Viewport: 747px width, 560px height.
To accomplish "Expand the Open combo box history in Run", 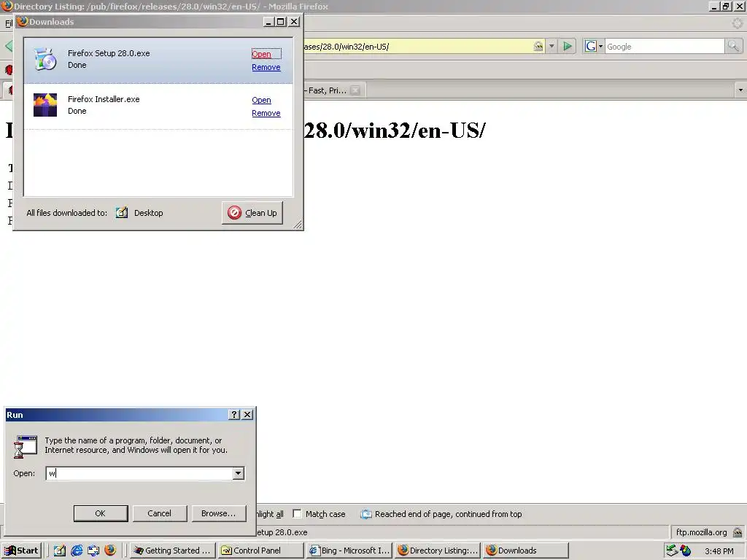I will (x=239, y=473).
